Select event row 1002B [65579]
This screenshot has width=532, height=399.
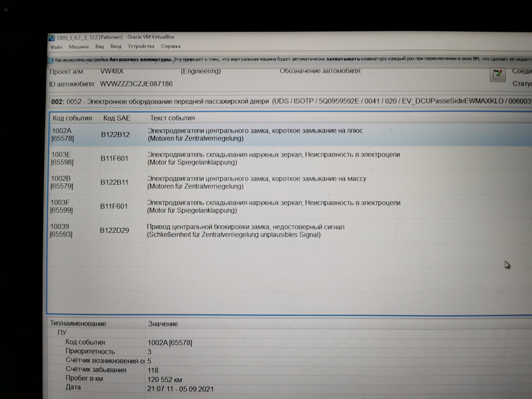[x=291, y=182]
